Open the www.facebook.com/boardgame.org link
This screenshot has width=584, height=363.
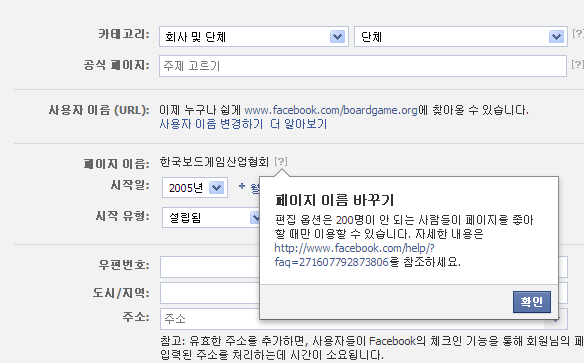(x=331, y=110)
